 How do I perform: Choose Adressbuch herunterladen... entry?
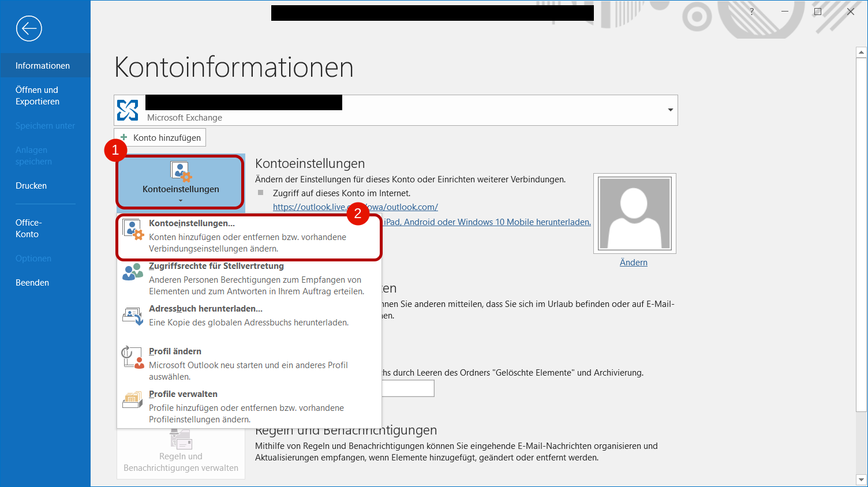249,316
